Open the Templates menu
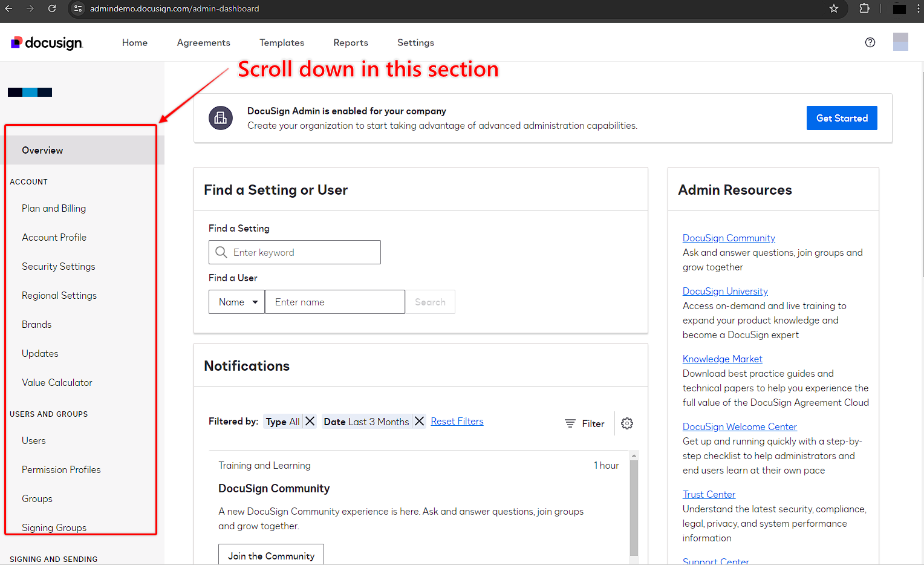Image resolution: width=924 pixels, height=574 pixels. 282,42
